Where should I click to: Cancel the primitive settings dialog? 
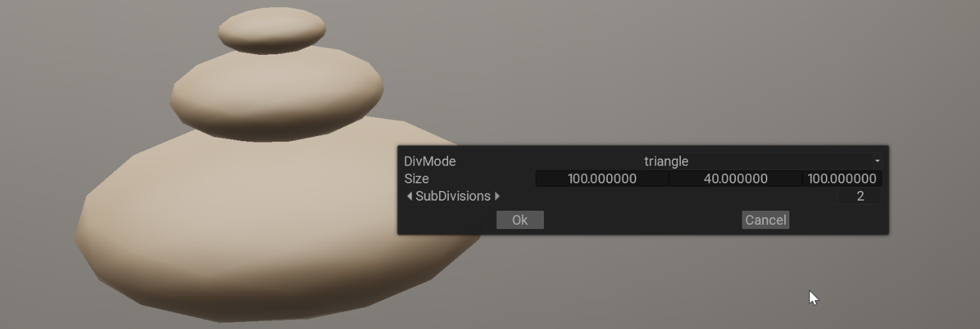765,220
